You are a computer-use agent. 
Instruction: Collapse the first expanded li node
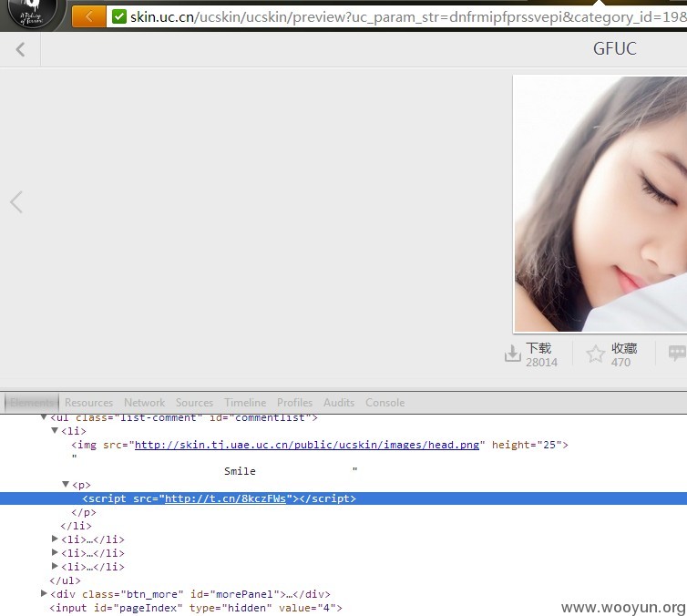(55, 431)
